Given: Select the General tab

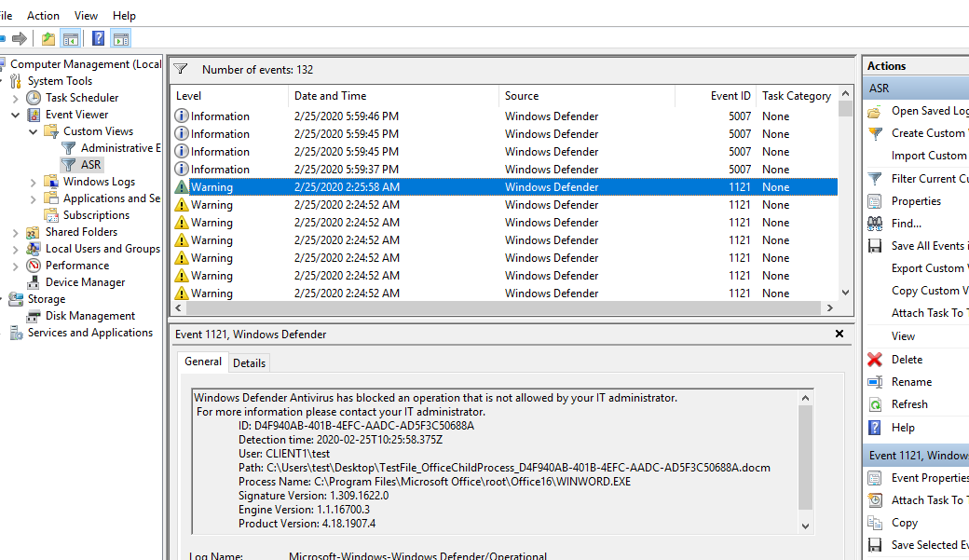Looking at the screenshot, I should pos(203,362).
